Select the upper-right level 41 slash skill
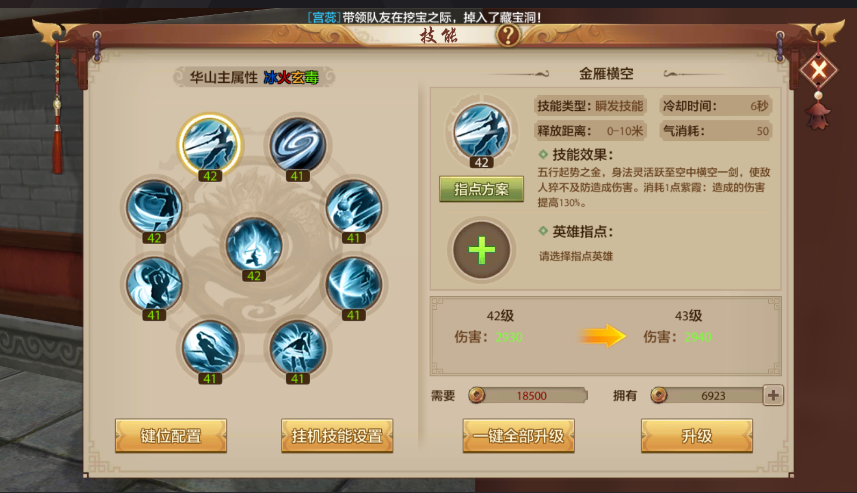The height and width of the screenshot is (493, 857). 354,207
